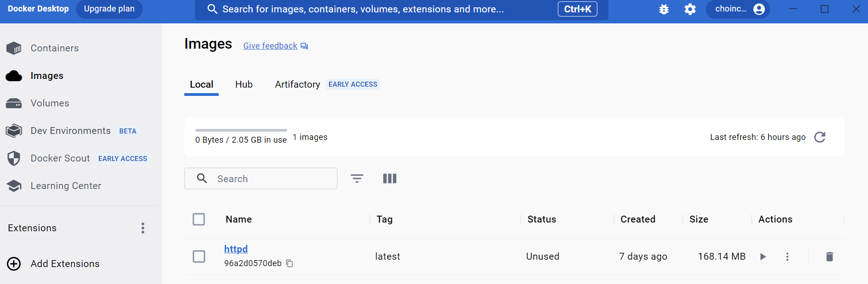This screenshot has width=868, height=284.
Task: Open the httpd image link
Action: pyautogui.click(x=236, y=249)
